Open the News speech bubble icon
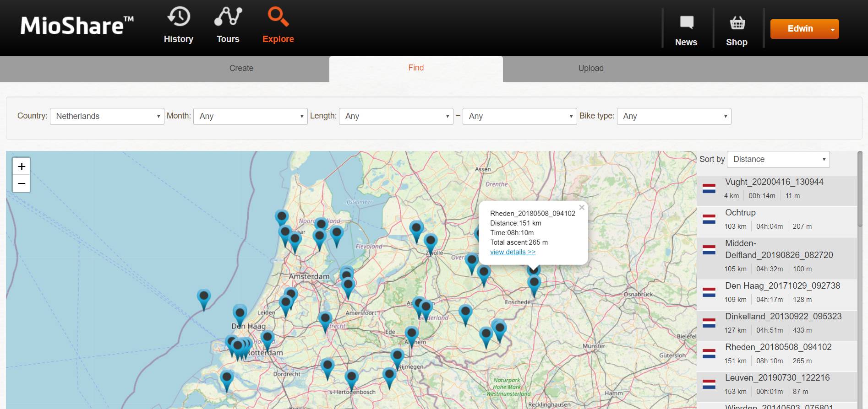 (686, 22)
